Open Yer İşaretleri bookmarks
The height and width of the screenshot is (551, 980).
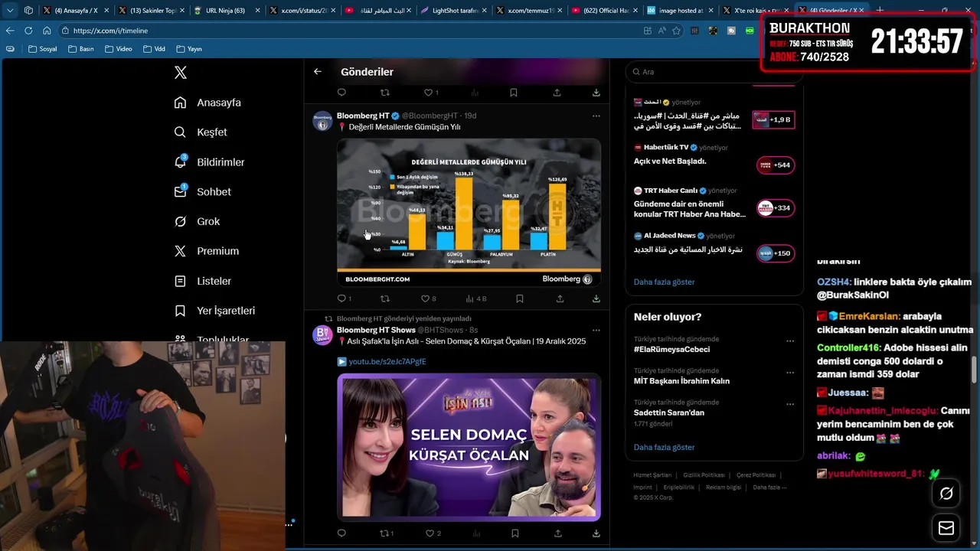[214, 311]
